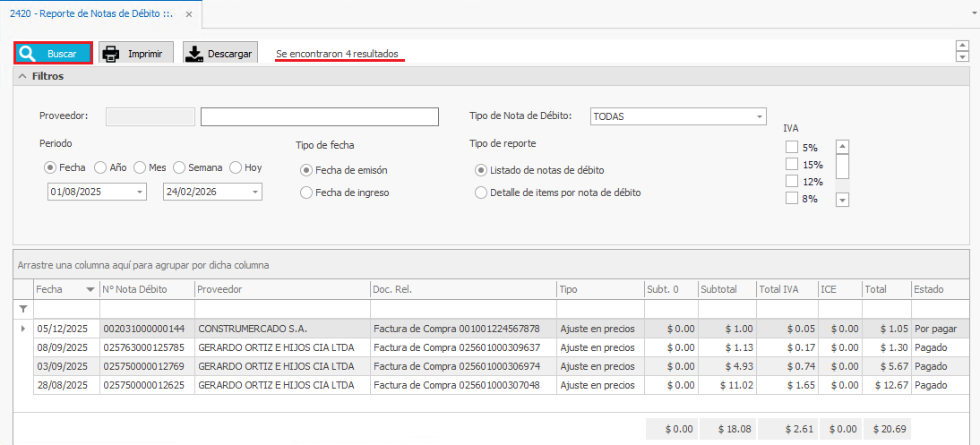Click row indicator arrow for first row
The image size is (980, 445).
pos(23,329)
